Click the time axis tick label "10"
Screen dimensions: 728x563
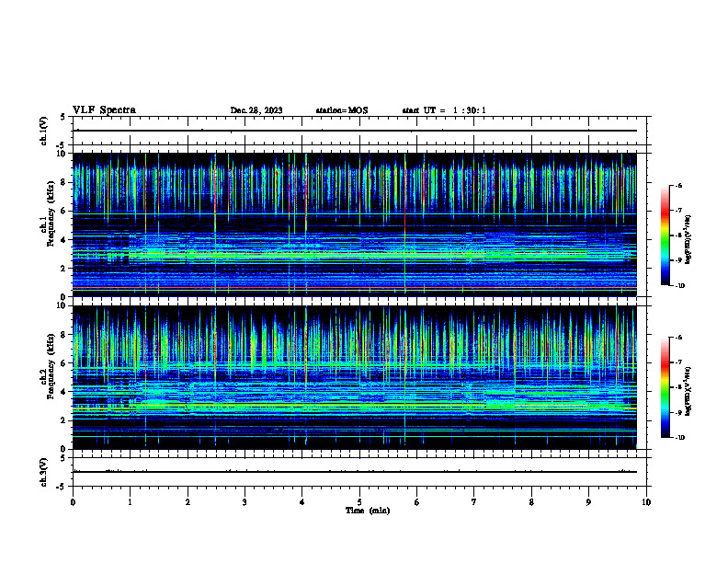point(646,502)
